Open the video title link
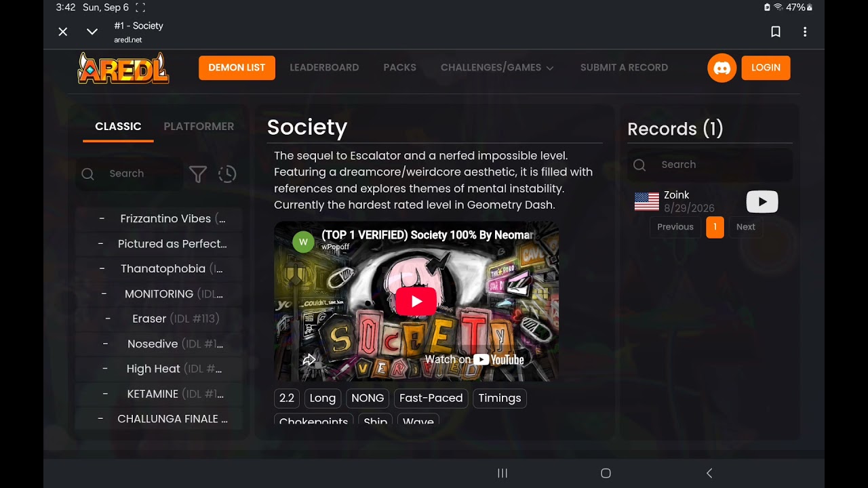868x488 pixels. 428,235
